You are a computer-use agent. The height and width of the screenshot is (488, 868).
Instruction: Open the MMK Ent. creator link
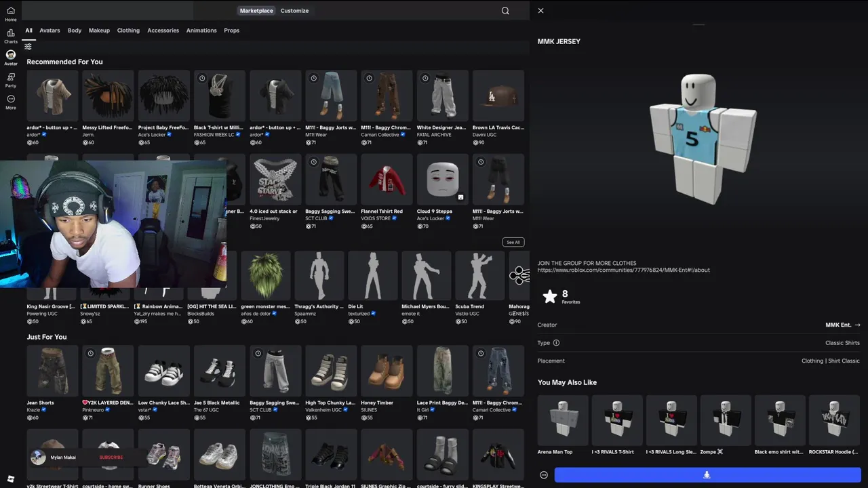click(x=842, y=325)
